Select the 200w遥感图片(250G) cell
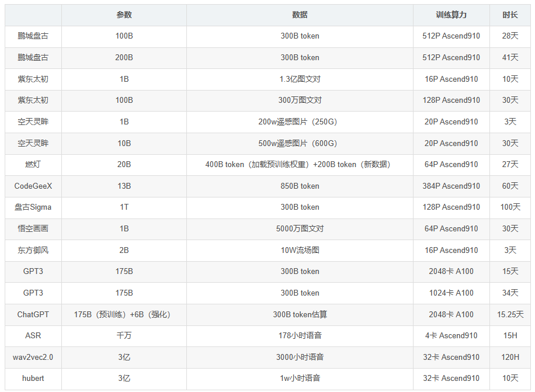The height and width of the screenshot is (392, 535). click(300, 122)
